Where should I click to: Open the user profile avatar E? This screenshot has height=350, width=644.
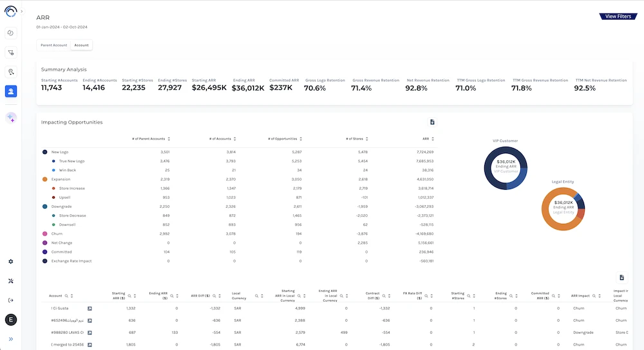pos(11,320)
